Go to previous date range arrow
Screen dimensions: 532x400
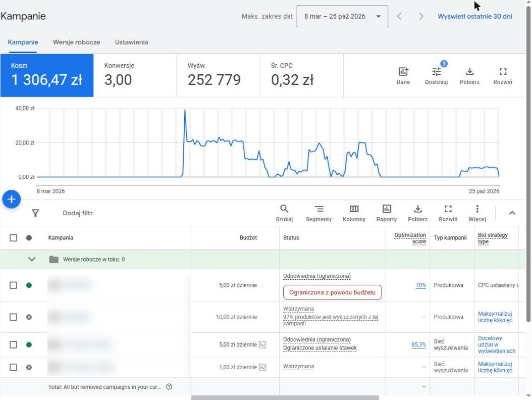(399, 16)
